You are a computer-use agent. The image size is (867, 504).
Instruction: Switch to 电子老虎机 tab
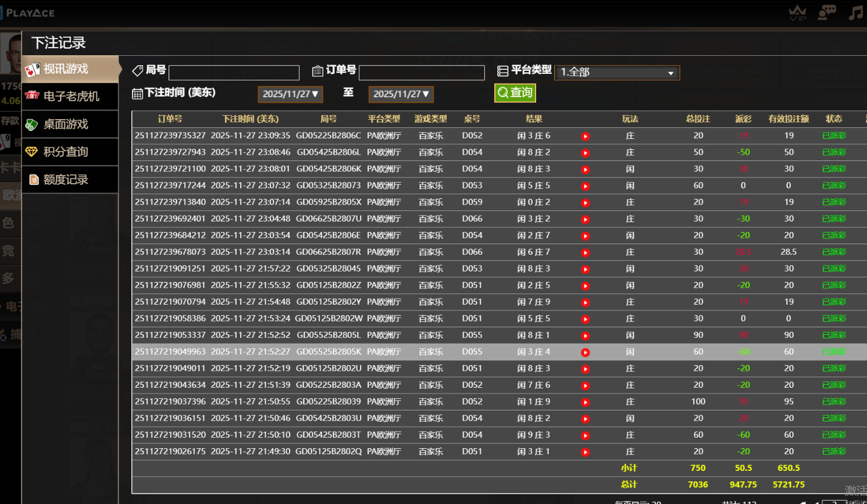tap(70, 96)
